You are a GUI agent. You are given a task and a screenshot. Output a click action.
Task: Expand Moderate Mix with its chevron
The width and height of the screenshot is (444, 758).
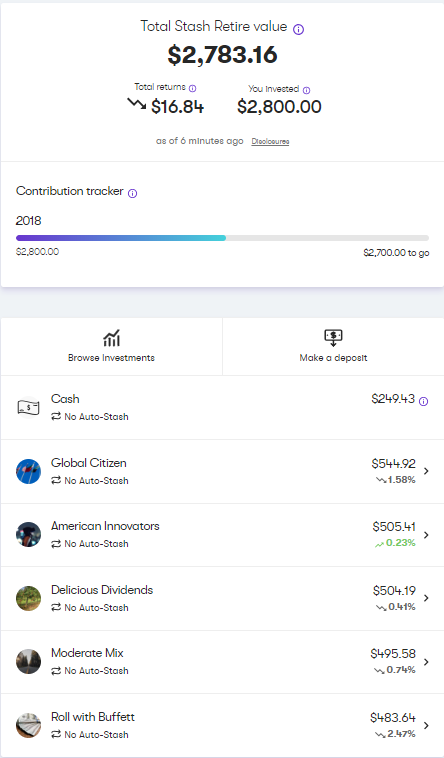click(x=426, y=662)
